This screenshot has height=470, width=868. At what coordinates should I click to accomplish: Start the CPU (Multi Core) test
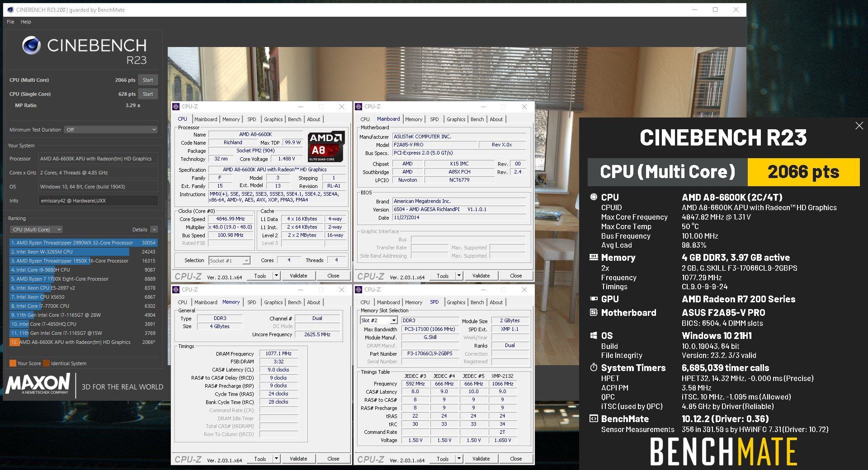click(148, 80)
